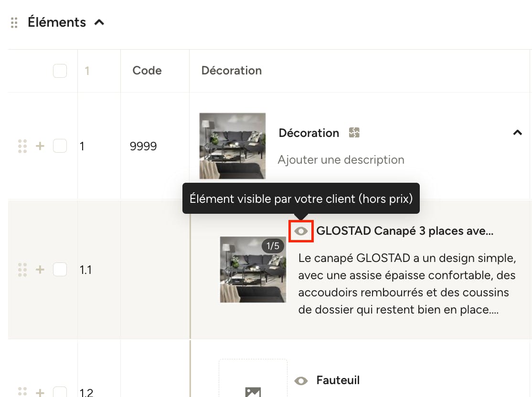The height and width of the screenshot is (397, 532).
Task: Open the GLOSTAD 1/5 product image
Action: (x=253, y=270)
